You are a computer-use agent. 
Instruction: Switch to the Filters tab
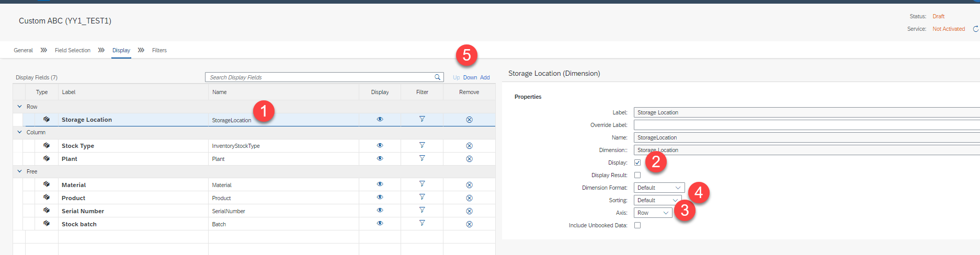click(x=159, y=50)
